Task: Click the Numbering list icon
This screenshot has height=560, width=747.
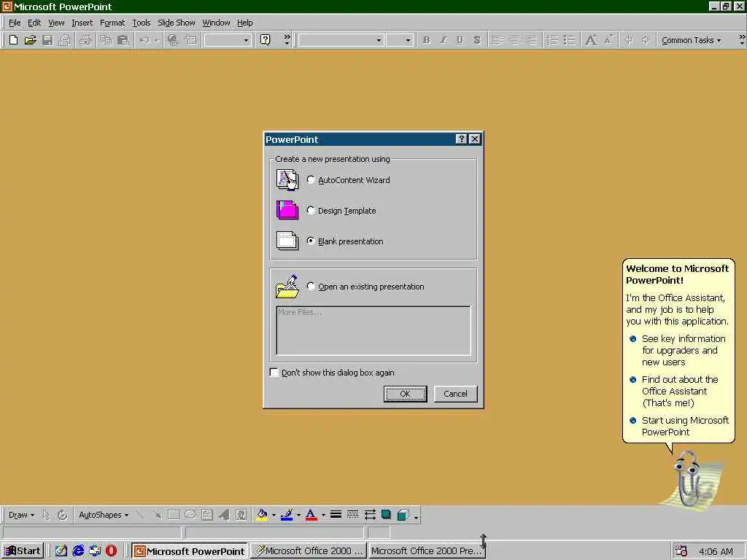Action: coord(552,40)
